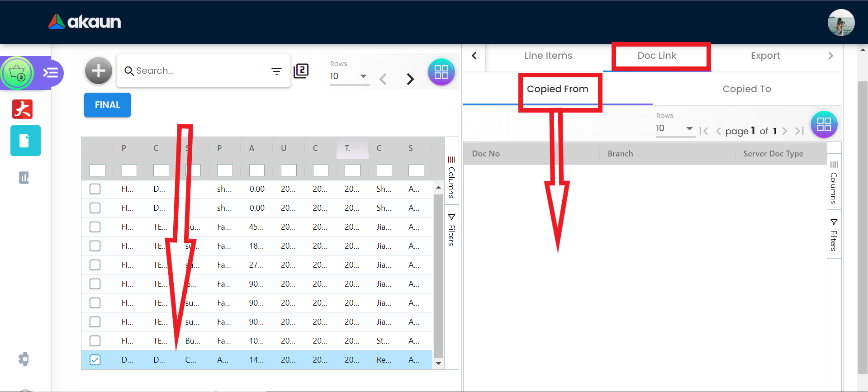Go to previous page in Copied From grid

(x=718, y=131)
